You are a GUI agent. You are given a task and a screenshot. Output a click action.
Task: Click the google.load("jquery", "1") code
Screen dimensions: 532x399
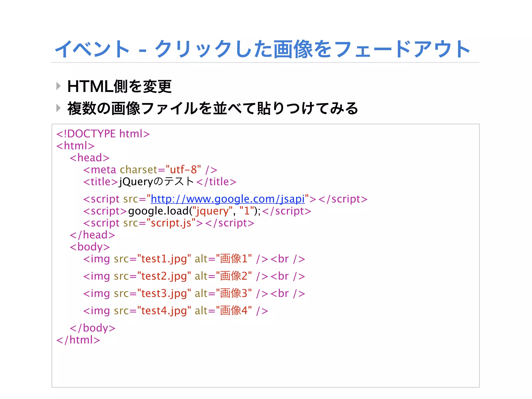click(x=194, y=211)
